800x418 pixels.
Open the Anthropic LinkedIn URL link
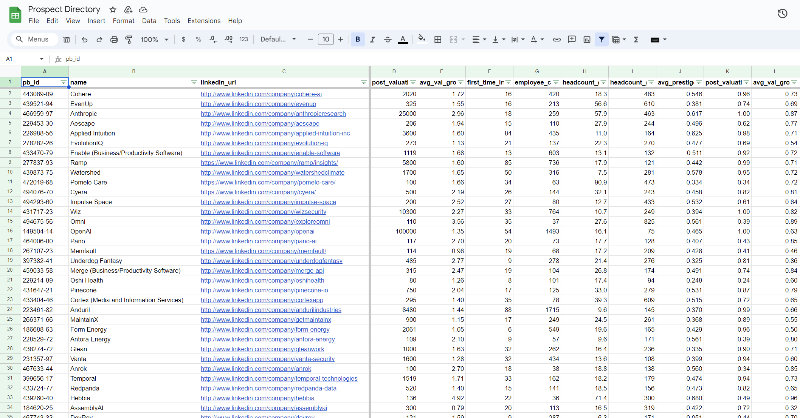(x=273, y=114)
